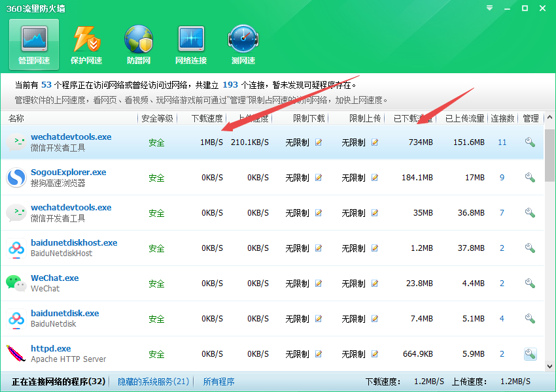
Task: Edit download limit for first wechatdevtools.exe row
Action: click(x=319, y=142)
